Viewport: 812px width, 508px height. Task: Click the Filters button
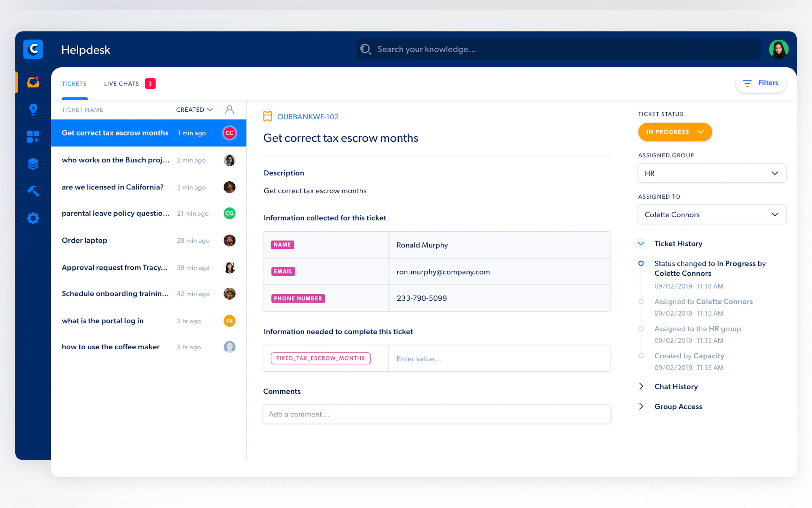760,83
